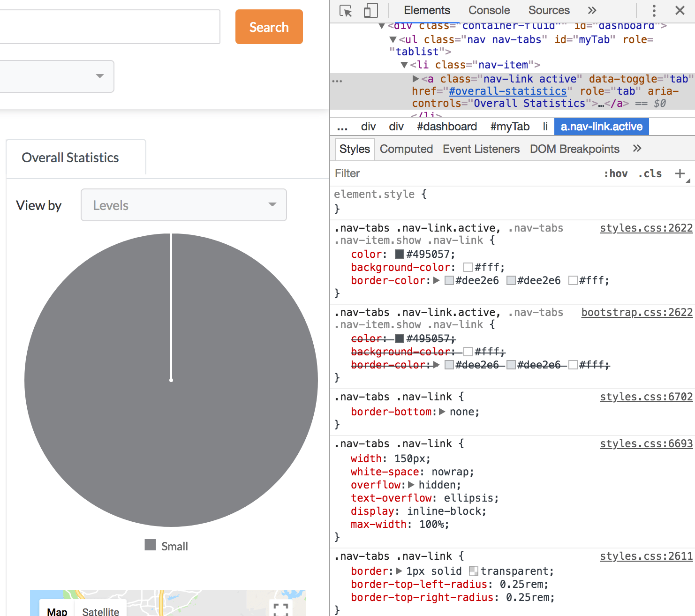The width and height of the screenshot is (695, 616).
Task: Activate the inspect element picker icon
Action: (x=346, y=11)
